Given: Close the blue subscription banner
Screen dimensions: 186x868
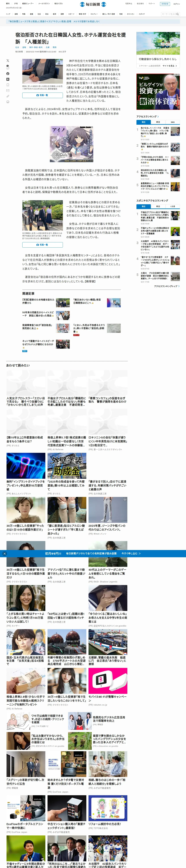Looking at the screenshot, I should [x=4, y=554].
